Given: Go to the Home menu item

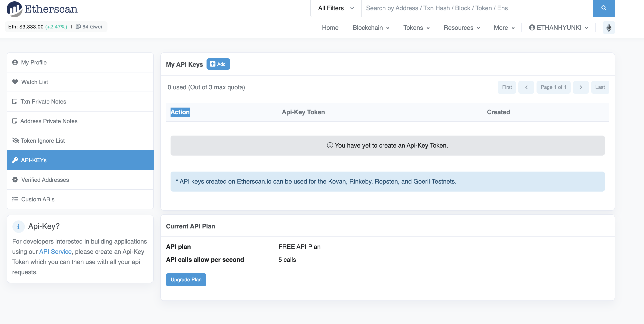Looking at the screenshot, I should pyautogui.click(x=330, y=28).
